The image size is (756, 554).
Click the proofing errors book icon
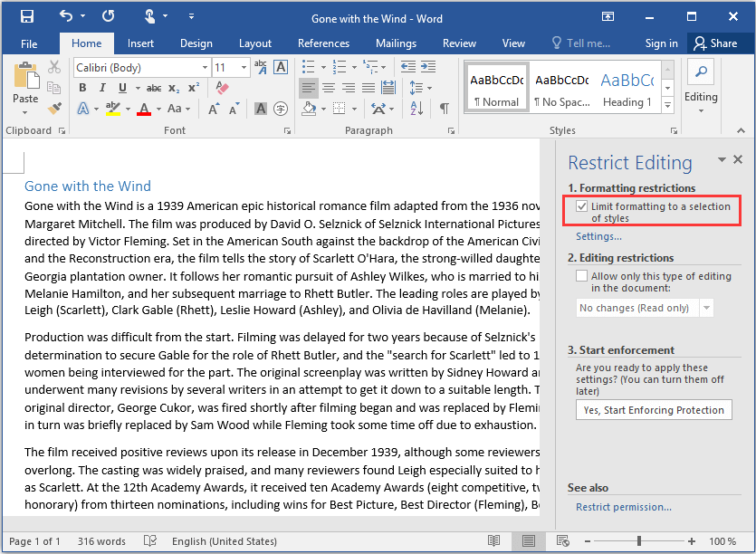(150, 541)
